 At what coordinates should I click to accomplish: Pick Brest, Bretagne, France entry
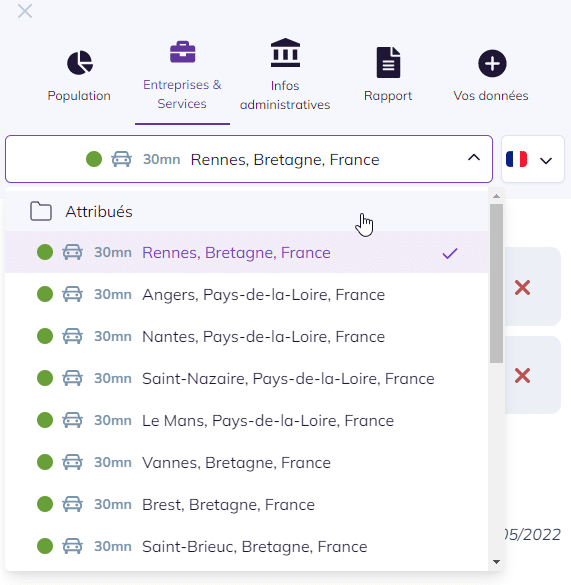tap(247, 504)
